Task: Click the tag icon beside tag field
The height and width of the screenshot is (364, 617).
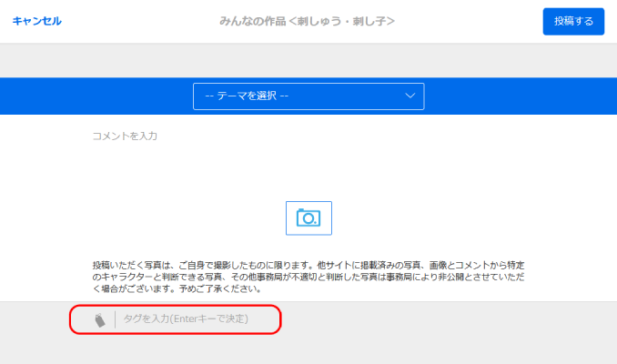Action: pos(100,320)
